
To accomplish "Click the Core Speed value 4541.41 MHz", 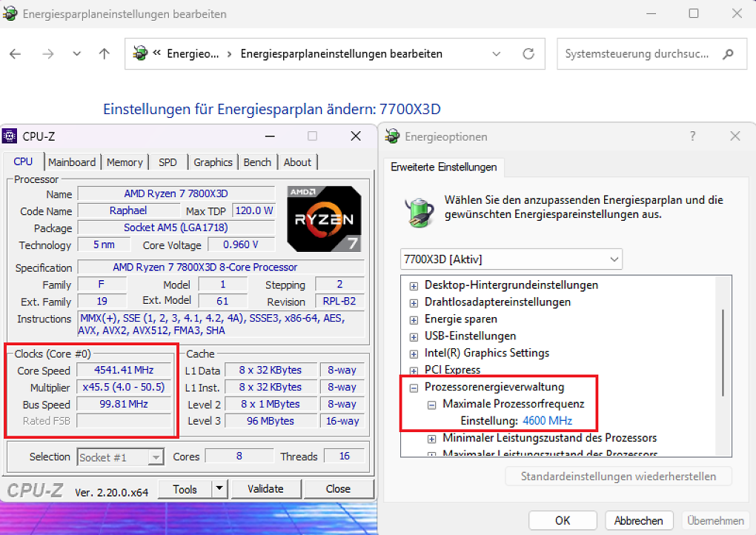I will (124, 370).
